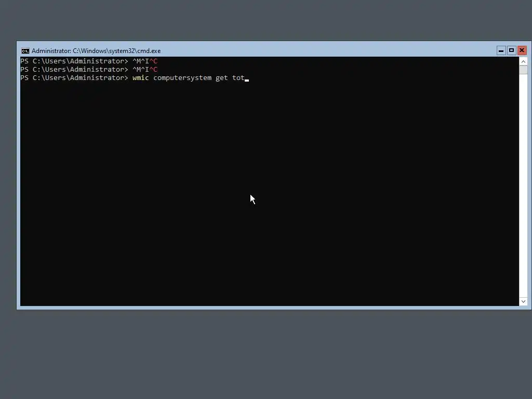This screenshot has height=399, width=532.
Task: Click the first line's '^M^I^C' text
Action: click(x=145, y=61)
